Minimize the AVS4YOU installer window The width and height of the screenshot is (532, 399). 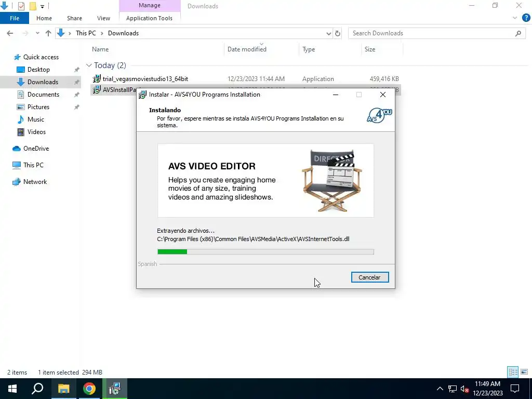(x=336, y=95)
